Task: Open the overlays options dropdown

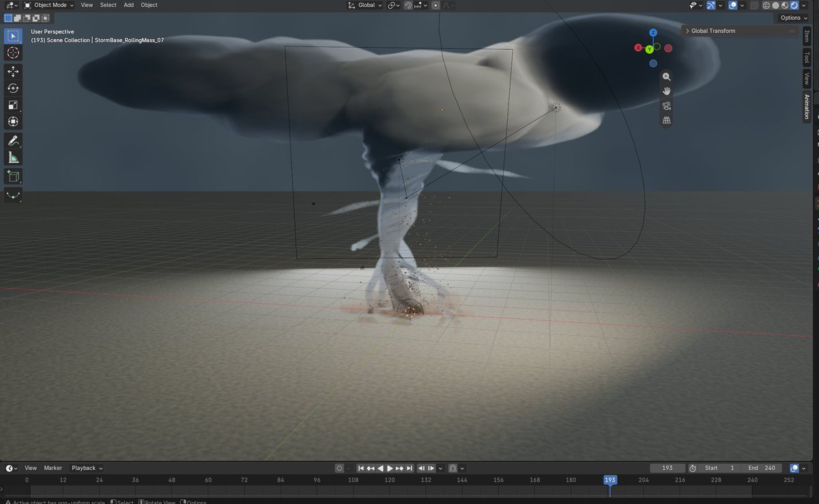Action: pos(742,5)
